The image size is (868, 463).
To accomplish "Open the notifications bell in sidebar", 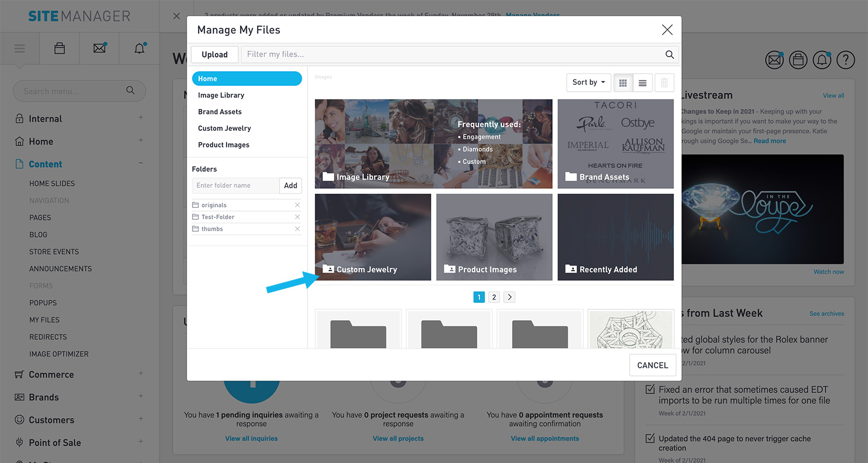I will pyautogui.click(x=139, y=49).
